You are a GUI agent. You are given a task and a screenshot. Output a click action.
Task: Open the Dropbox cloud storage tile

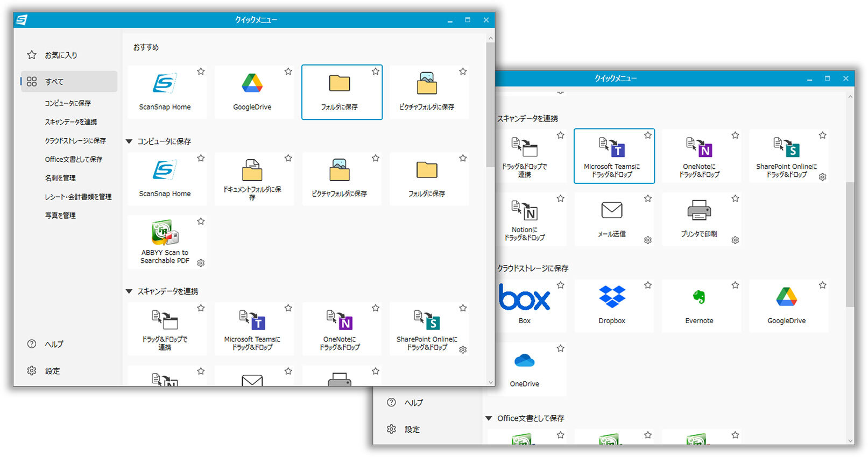click(612, 304)
